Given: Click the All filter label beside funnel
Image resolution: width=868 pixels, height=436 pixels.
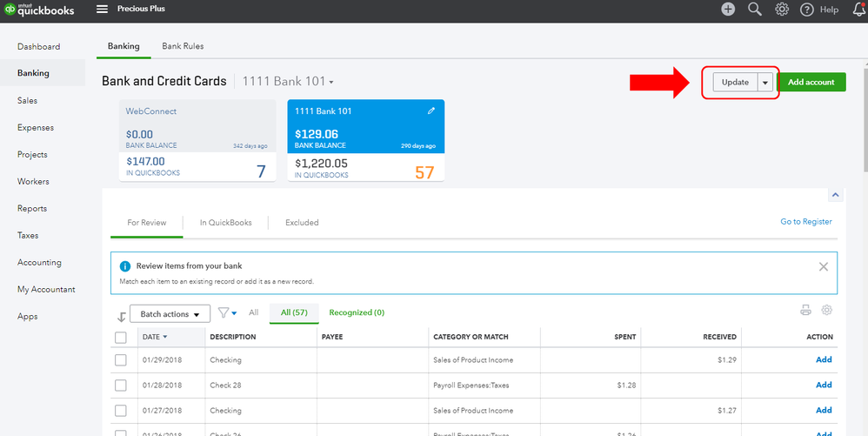Looking at the screenshot, I should coord(254,312).
